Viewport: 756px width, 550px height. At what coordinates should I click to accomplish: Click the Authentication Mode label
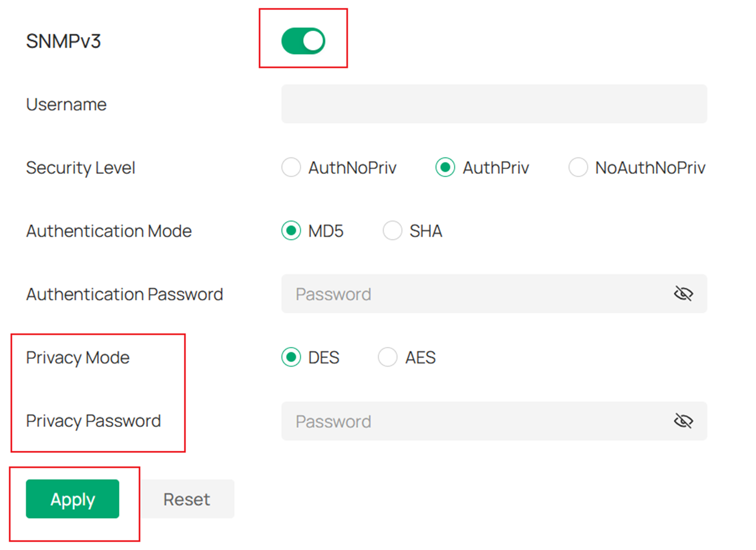tap(109, 231)
